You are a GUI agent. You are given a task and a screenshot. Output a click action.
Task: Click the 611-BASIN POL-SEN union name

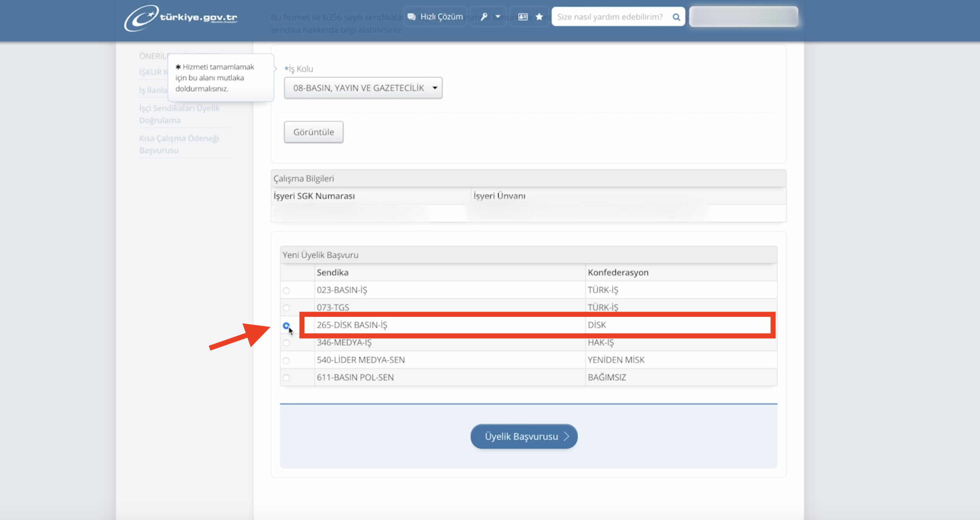pos(355,377)
